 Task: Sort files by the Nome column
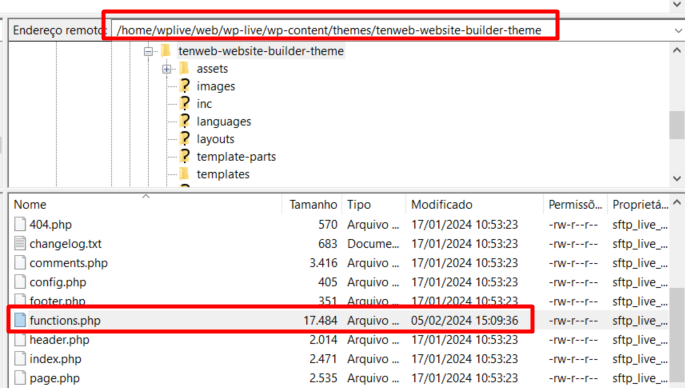145,204
